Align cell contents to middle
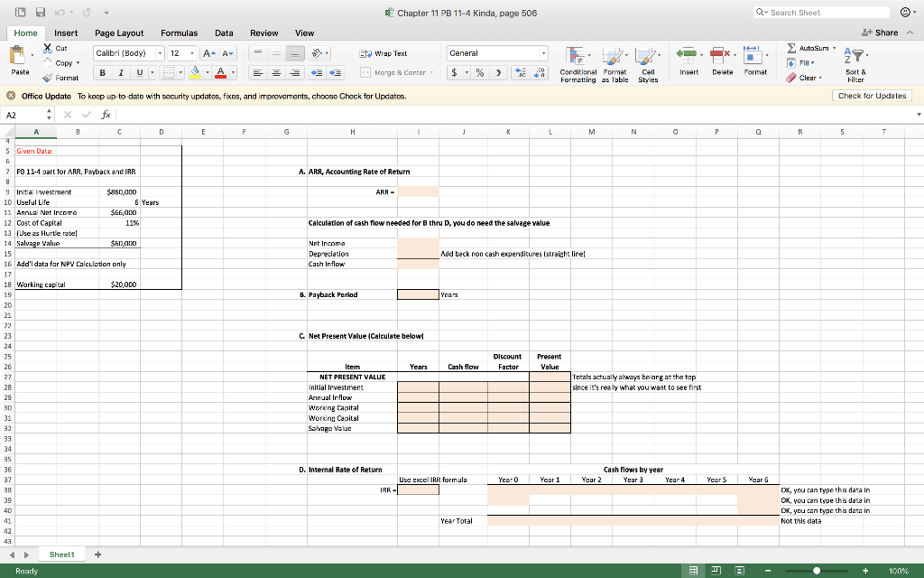The height and width of the screenshot is (578, 924). coord(276,53)
